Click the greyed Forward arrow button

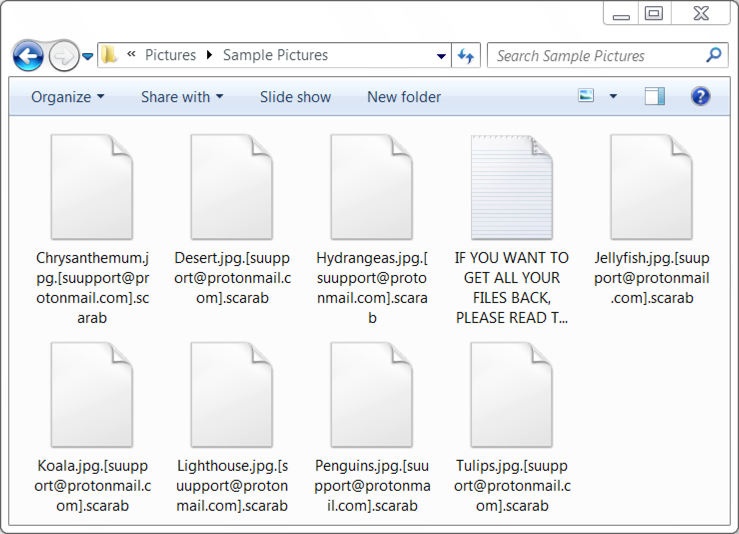tap(64, 56)
